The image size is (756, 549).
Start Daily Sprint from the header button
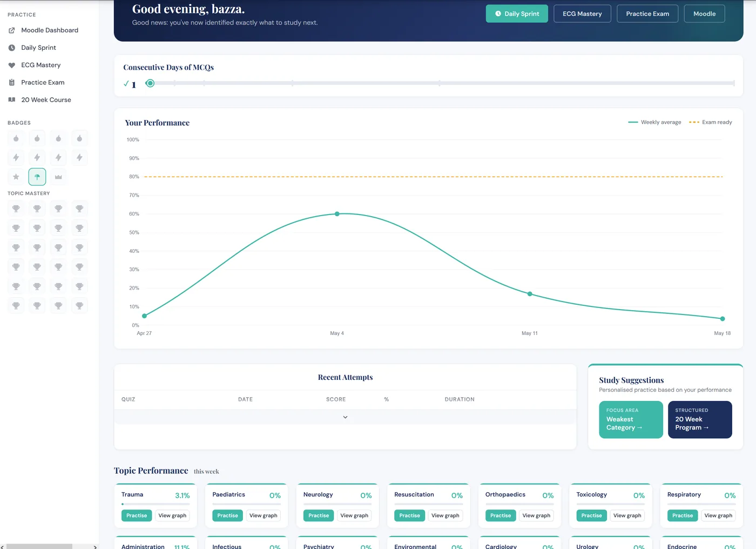(517, 14)
